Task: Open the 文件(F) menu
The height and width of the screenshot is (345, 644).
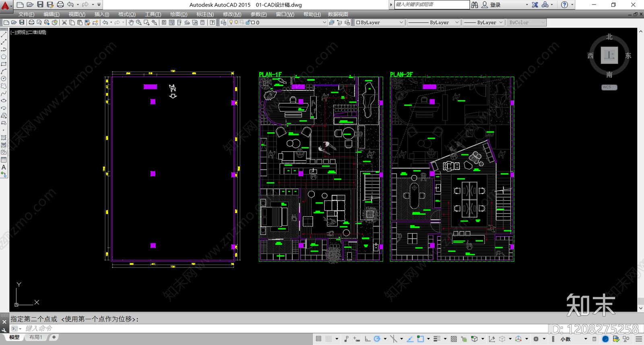Action: pos(26,14)
